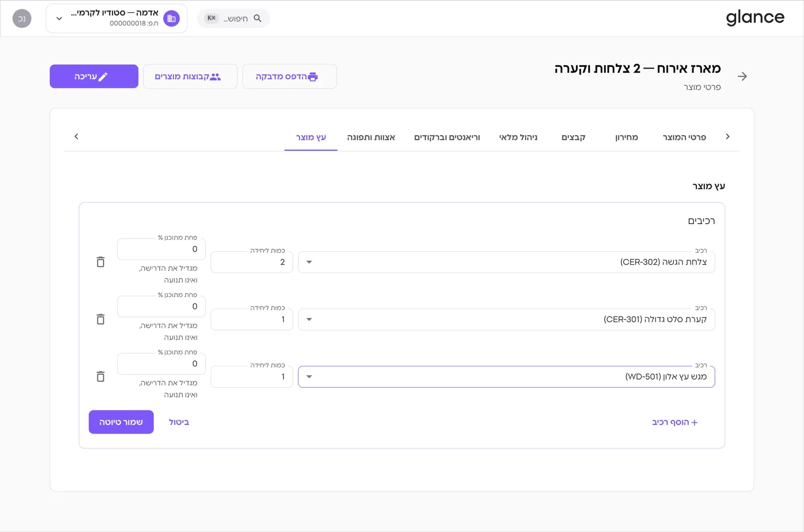Open the user avatar menu

[22, 19]
